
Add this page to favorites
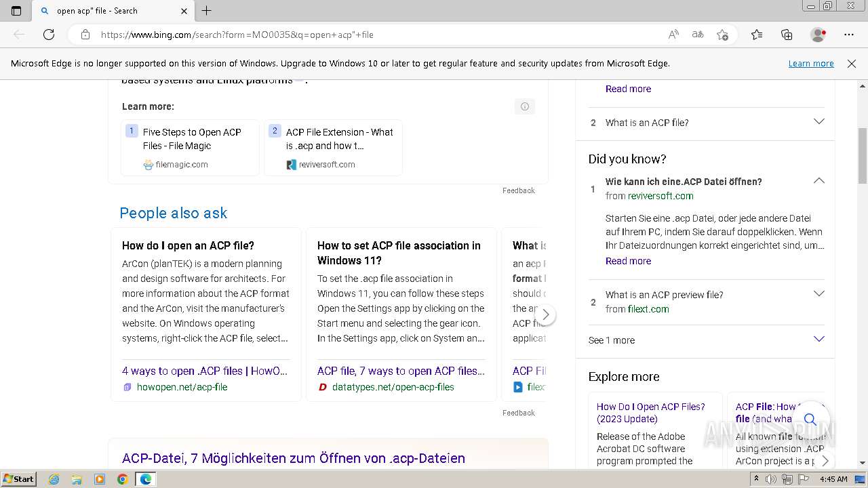(723, 35)
